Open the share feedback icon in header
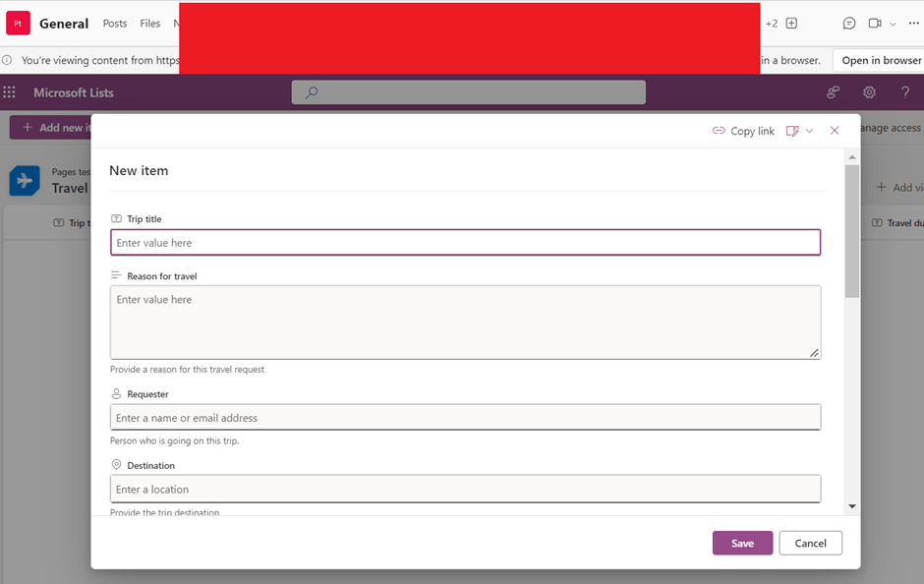The height and width of the screenshot is (584, 924). [833, 92]
